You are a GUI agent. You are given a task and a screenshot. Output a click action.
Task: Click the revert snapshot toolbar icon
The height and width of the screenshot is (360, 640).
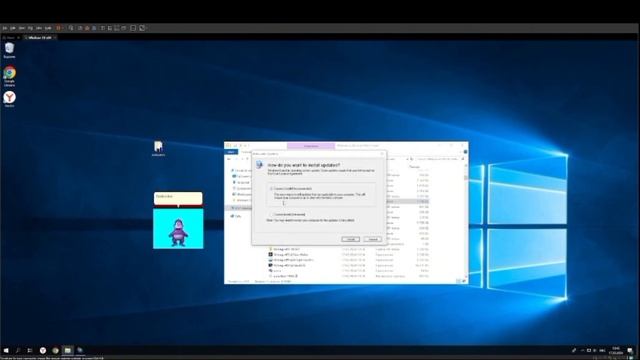[x=87, y=28]
